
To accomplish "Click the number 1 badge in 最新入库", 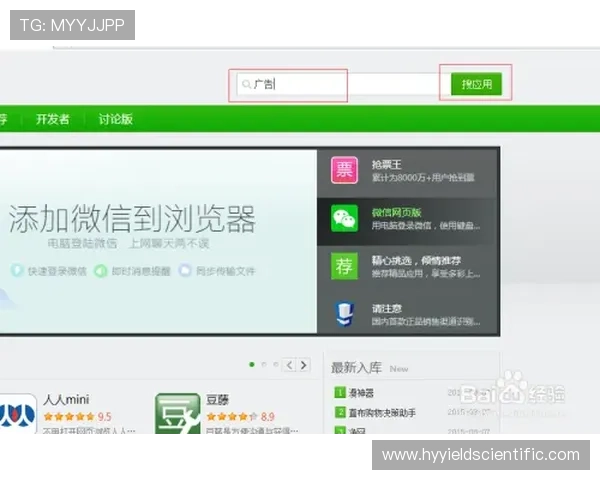I will (x=340, y=392).
